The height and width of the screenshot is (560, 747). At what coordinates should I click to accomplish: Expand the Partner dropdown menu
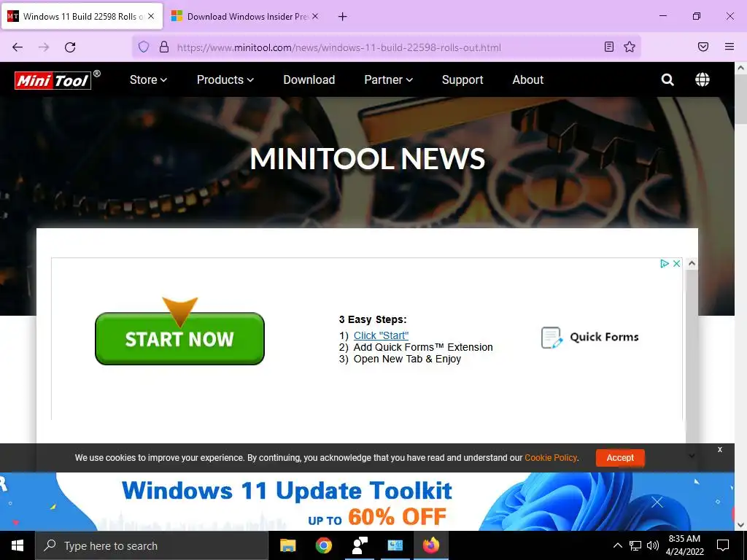388,79
